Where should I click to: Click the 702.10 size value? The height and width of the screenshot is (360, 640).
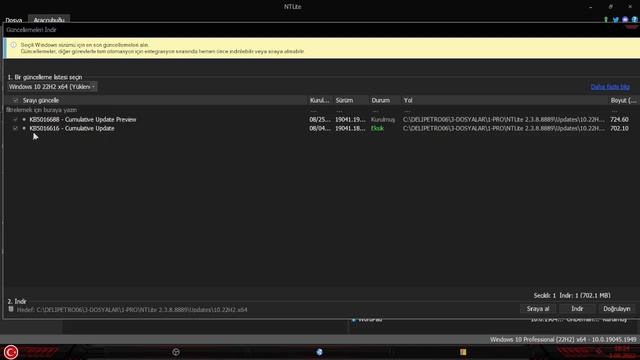coord(619,128)
